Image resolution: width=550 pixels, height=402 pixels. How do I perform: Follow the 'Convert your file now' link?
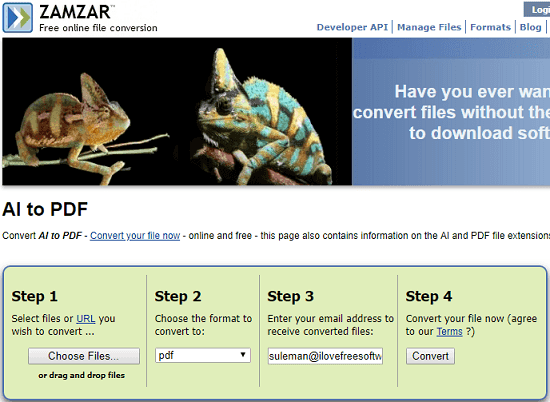tap(135, 236)
